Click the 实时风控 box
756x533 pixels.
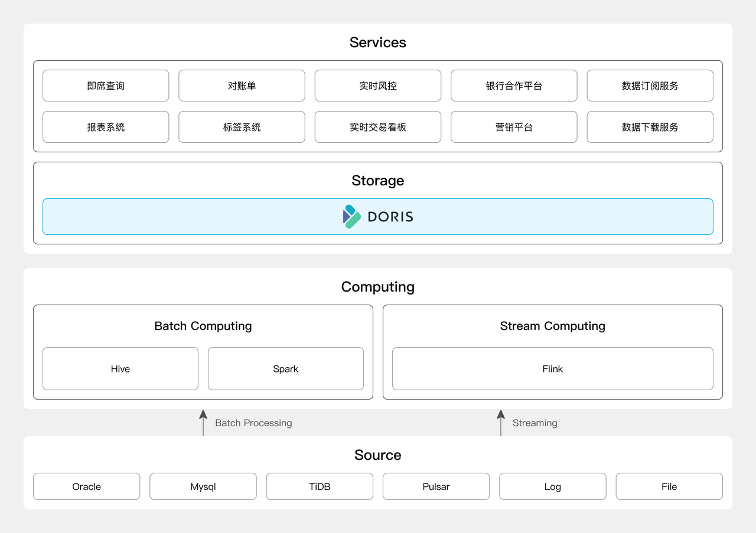coord(378,86)
